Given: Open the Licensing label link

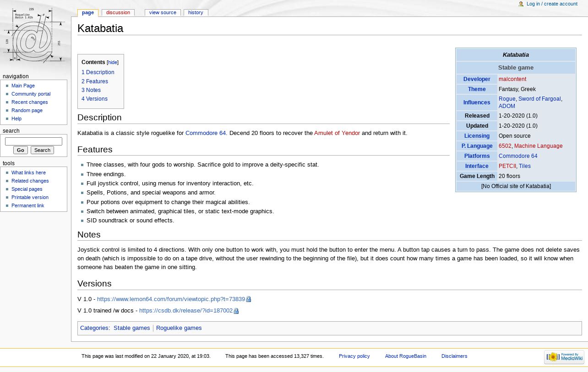Looking at the screenshot, I should click(x=477, y=136).
